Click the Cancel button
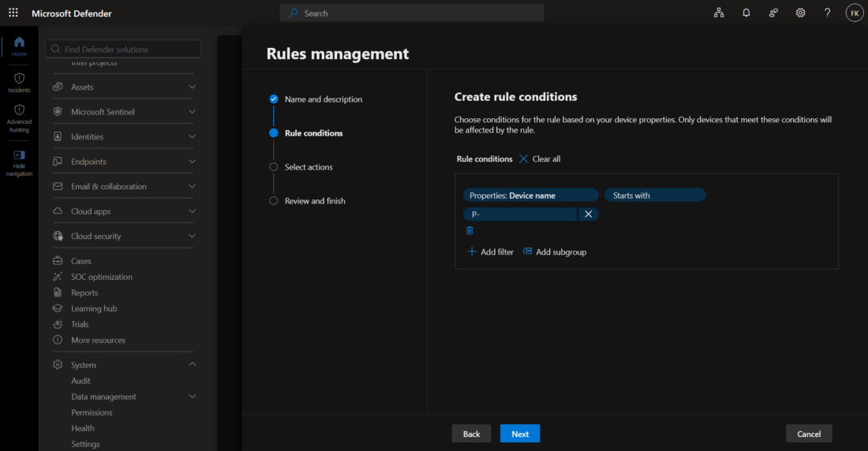 click(809, 434)
